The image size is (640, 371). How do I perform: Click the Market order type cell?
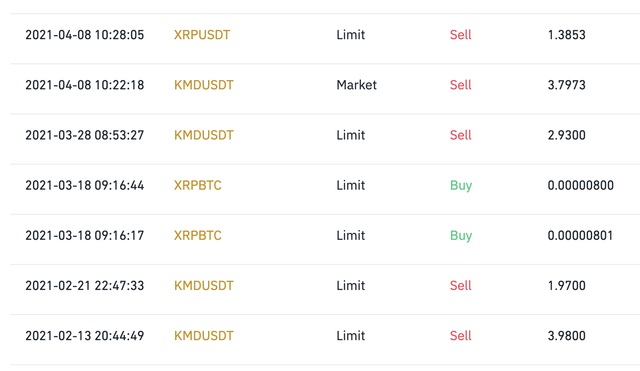356,85
